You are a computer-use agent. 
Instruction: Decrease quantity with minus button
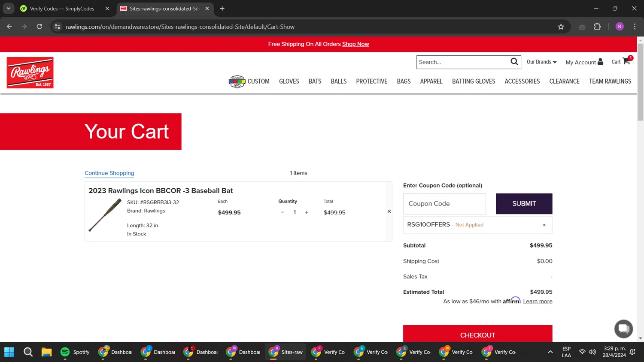click(x=283, y=212)
